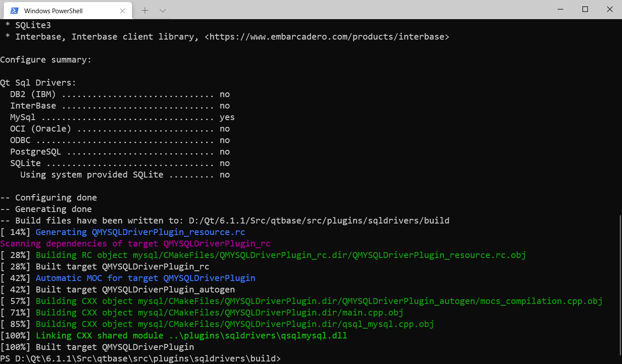Click '-- Configuring done' line
The width and height of the screenshot is (622, 364).
[x=49, y=198]
